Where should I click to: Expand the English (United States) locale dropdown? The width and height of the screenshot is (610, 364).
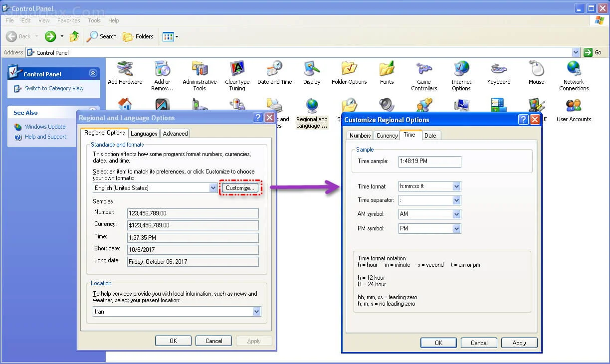tap(213, 188)
